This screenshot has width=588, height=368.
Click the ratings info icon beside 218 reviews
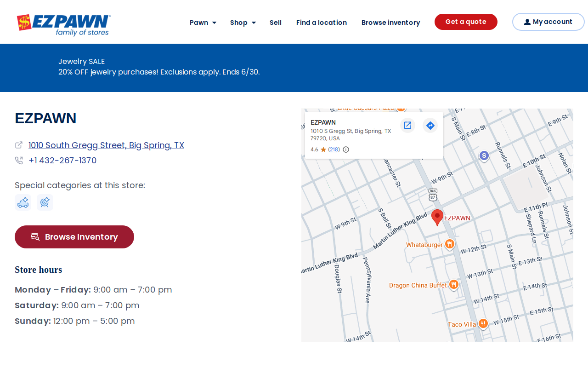(346, 149)
